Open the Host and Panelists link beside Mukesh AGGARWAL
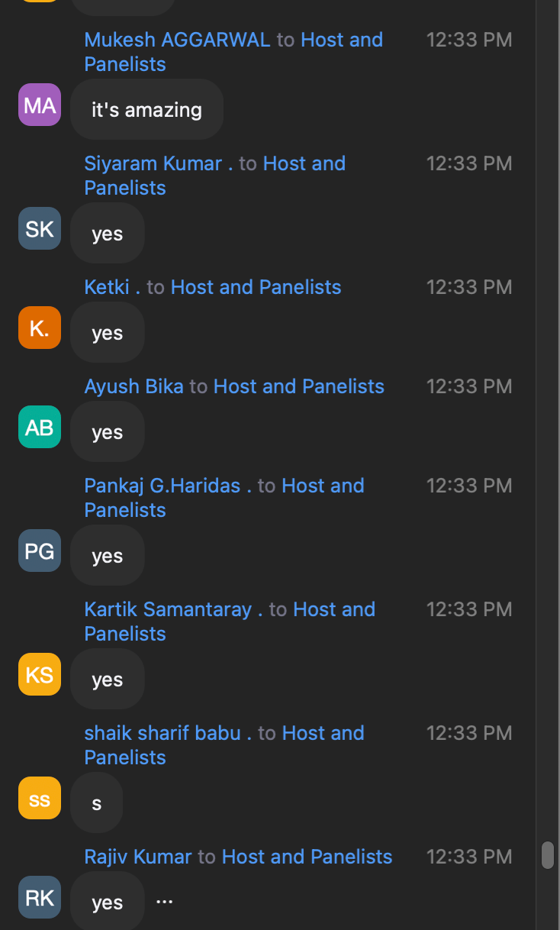 click(x=341, y=40)
